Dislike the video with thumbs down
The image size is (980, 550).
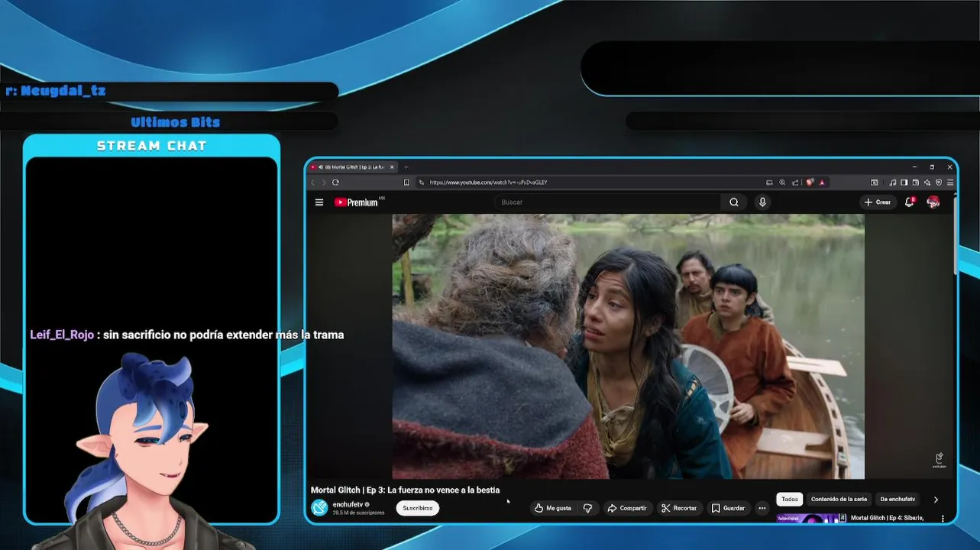[x=587, y=508]
